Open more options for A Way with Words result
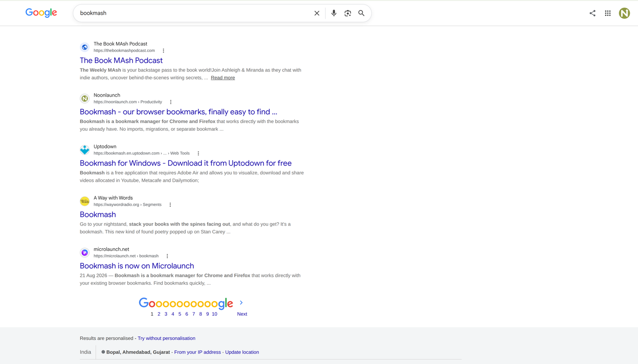Screen dimensions: 638x364 point(170,205)
